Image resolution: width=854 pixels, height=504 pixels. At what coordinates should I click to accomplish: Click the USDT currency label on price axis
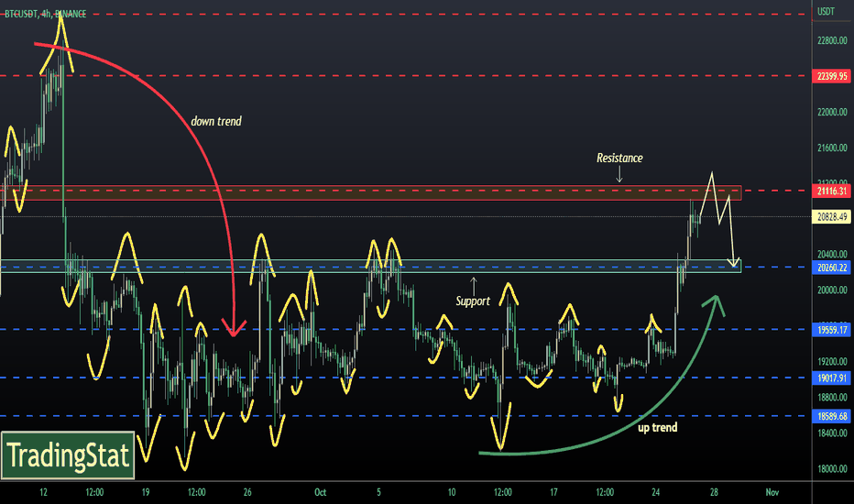[826, 11]
